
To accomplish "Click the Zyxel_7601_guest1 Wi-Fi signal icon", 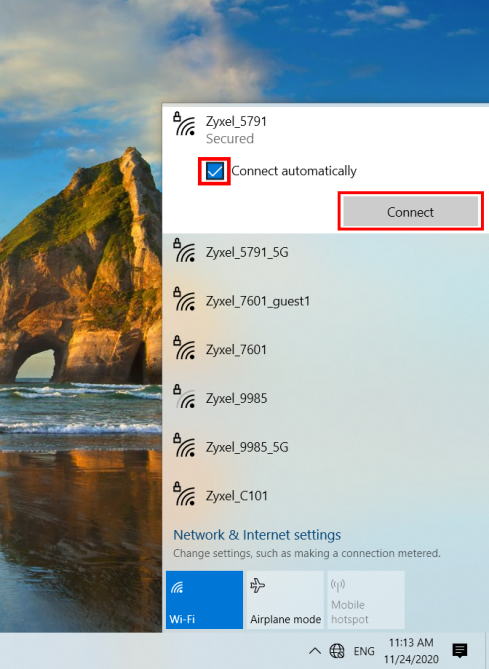I will click(x=184, y=299).
